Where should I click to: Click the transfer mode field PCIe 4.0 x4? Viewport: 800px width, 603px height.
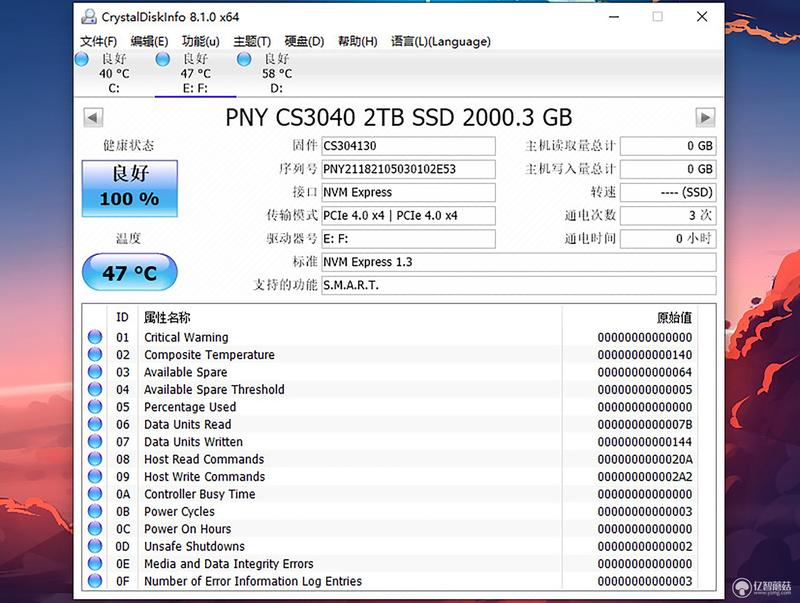coord(408,216)
